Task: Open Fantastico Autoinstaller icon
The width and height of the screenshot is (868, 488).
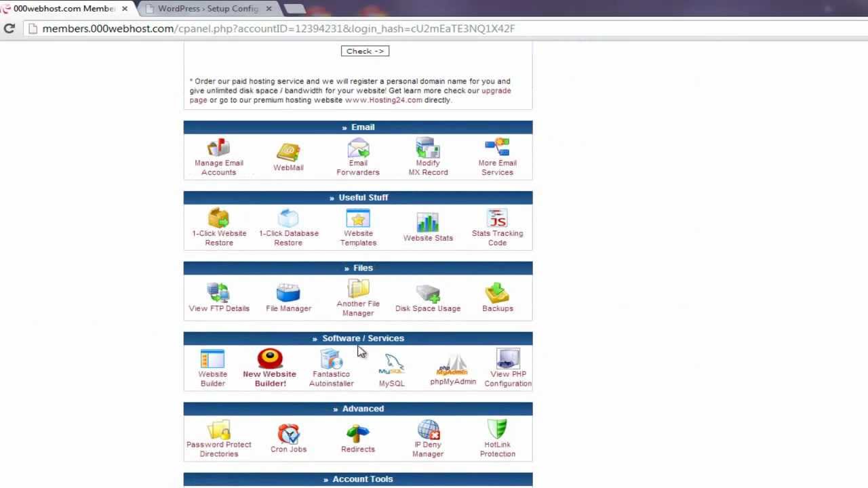Action: tap(331, 359)
